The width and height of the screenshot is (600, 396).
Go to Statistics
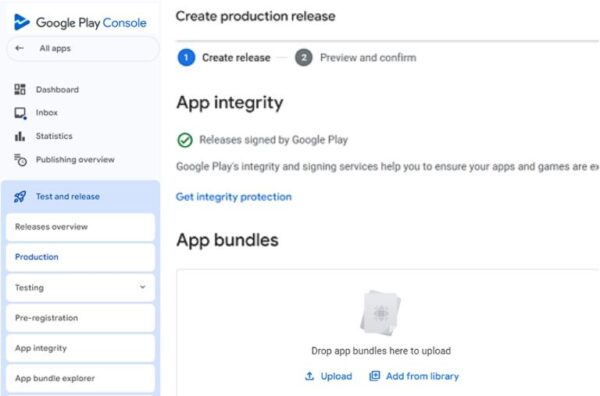tap(54, 136)
